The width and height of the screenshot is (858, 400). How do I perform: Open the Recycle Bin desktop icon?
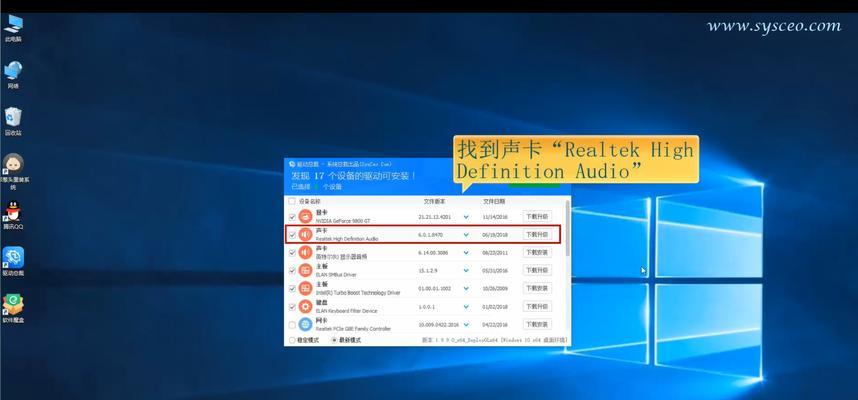click(x=13, y=121)
